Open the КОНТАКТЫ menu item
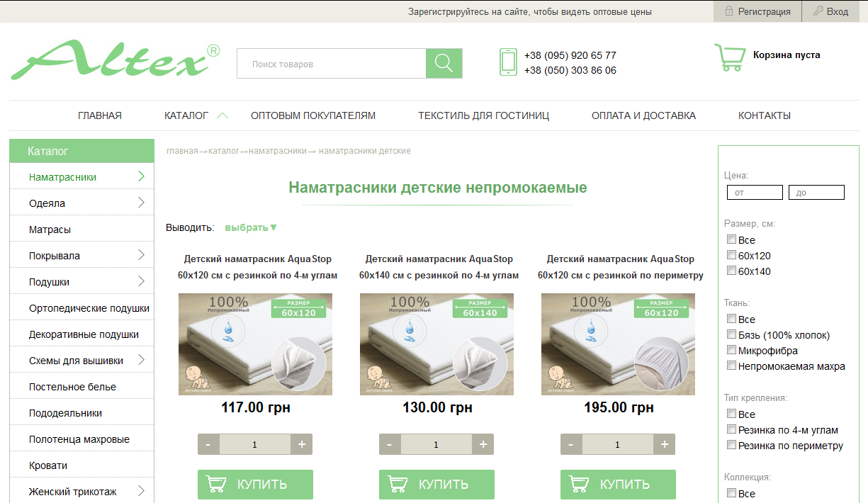This screenshot has width=868, height=503. pos(764,115)
